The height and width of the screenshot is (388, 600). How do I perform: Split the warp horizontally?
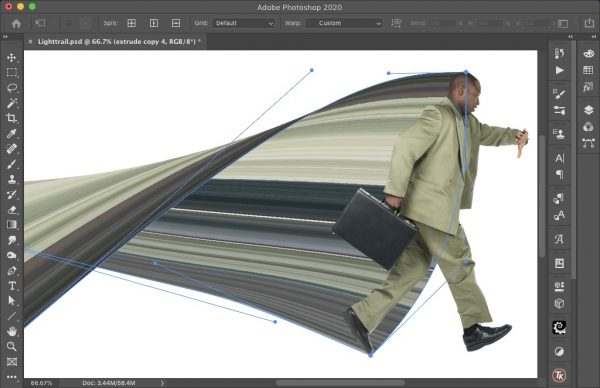coord(176,23)
